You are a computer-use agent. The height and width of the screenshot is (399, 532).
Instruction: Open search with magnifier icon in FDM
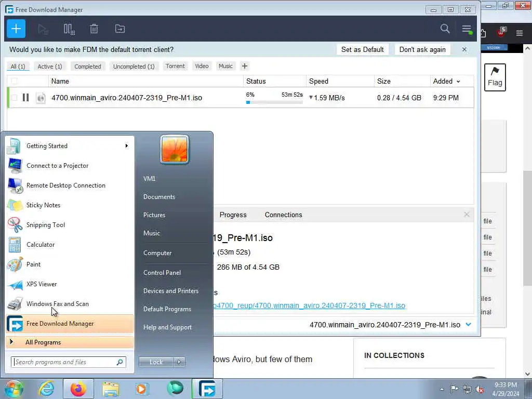click(445, 29)
